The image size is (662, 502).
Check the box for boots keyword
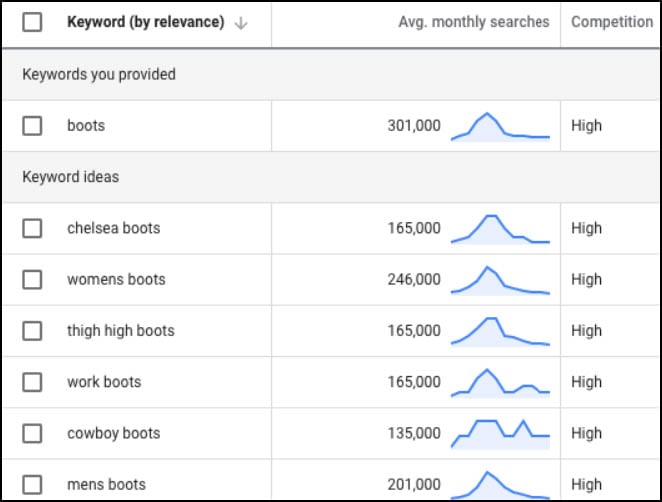tap(32, 126)
